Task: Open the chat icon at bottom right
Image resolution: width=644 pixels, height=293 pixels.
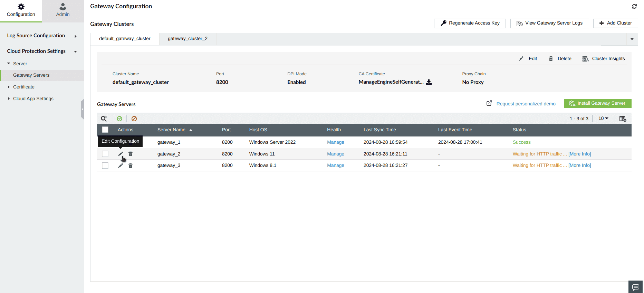Action: tap(636, 287)
